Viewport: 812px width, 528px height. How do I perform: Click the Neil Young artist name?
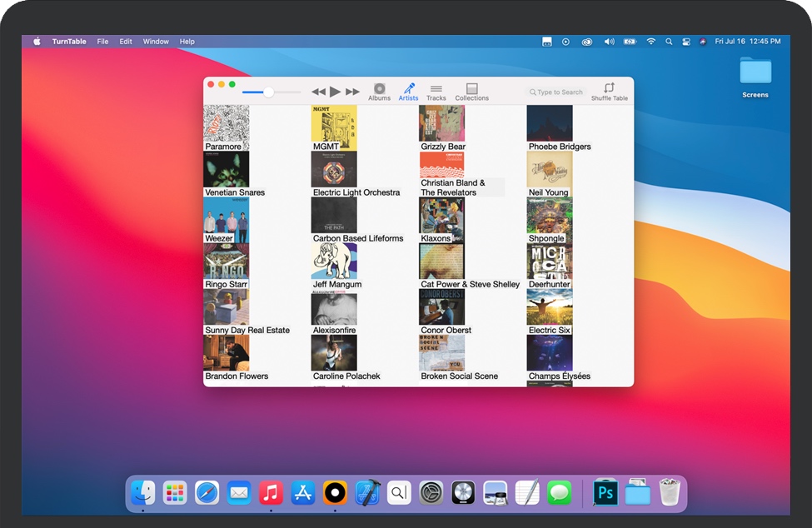[548, 192]
